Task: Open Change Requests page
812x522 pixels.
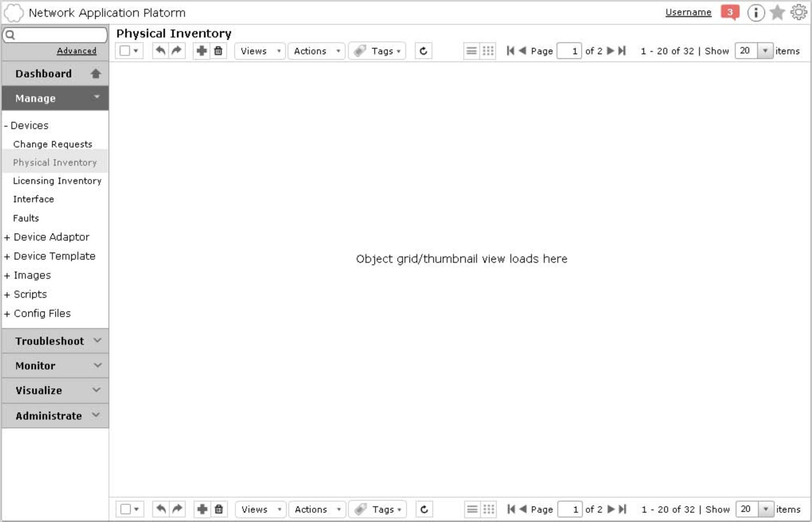Action: point(53,144)
